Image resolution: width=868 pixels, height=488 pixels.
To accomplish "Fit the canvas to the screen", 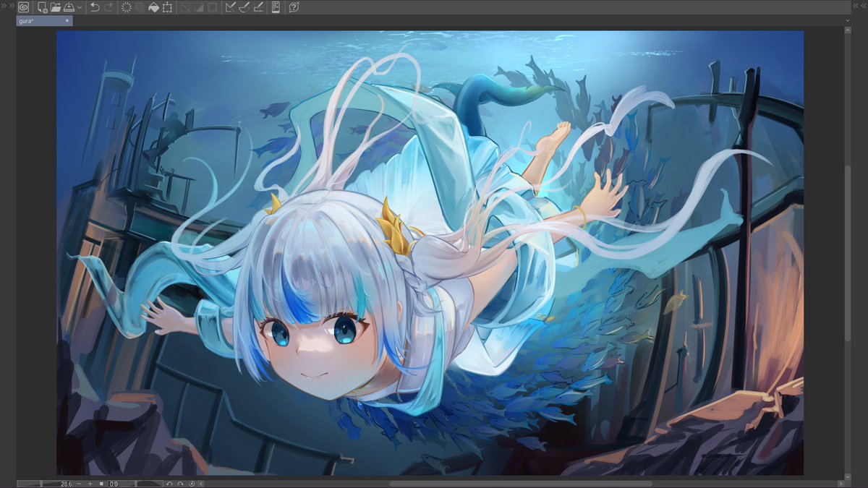I will click(x=101, y=484).
